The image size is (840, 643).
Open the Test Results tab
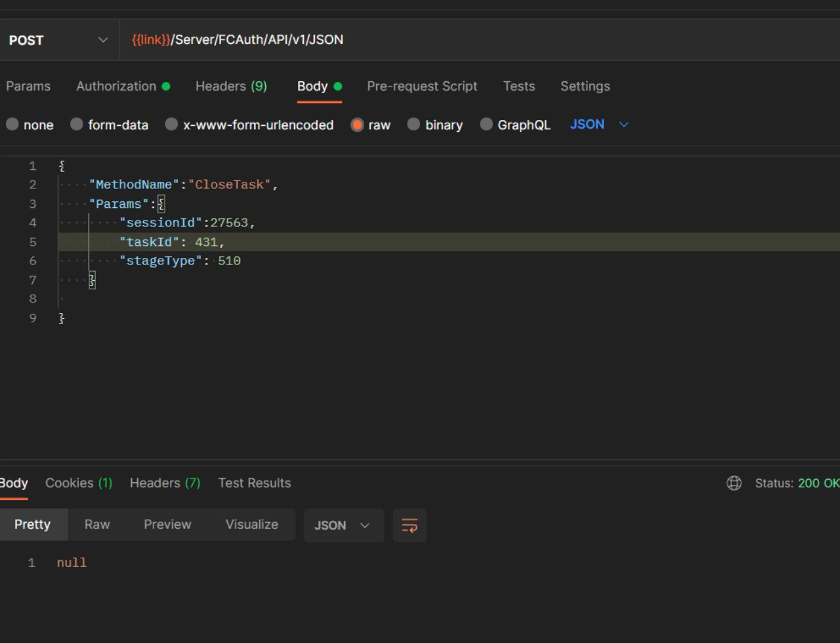tap(255, 483)
